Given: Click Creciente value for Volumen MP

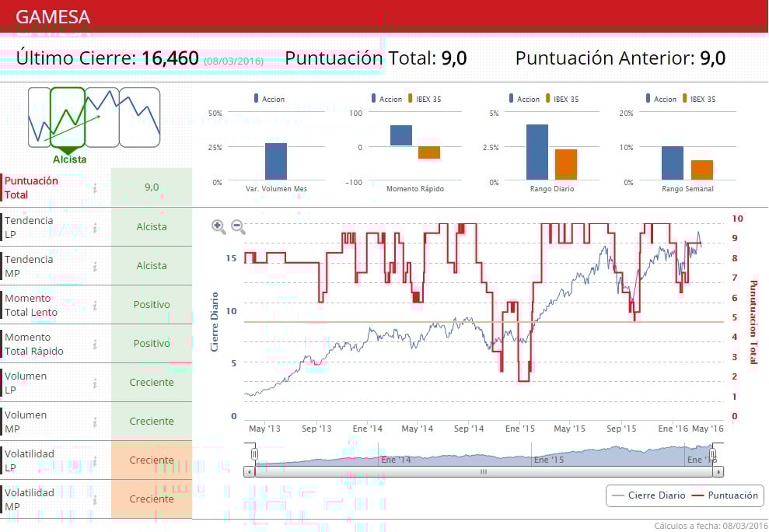Looking at the screenshot, I should click(x=152, y=421).
